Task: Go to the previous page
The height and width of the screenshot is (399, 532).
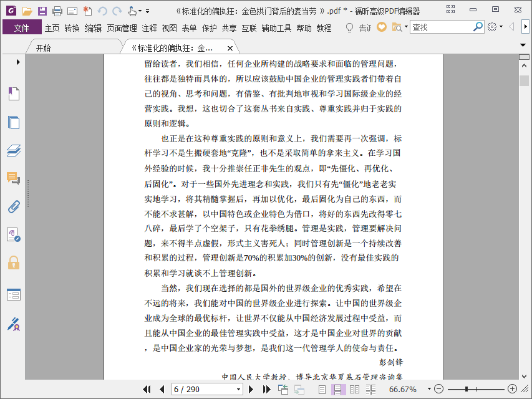Action: point(162,389)
